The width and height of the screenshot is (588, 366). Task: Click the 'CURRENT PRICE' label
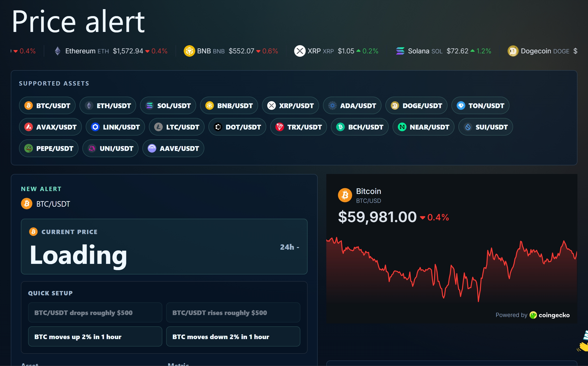70,232
